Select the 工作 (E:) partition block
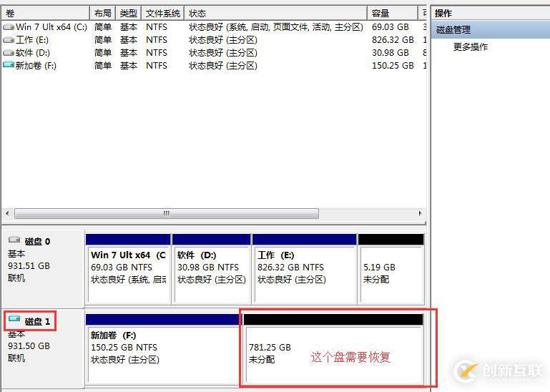This screenshot has height=392, width=550. coord(305,269)
